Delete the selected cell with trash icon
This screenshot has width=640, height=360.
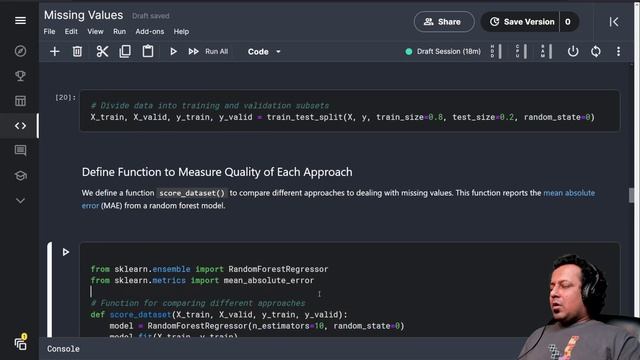77,51
